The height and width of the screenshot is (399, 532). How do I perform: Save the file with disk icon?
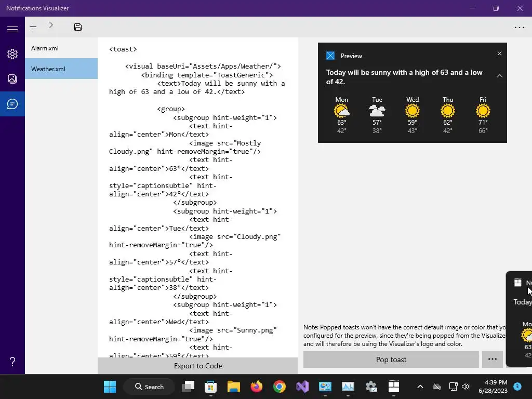78,27
